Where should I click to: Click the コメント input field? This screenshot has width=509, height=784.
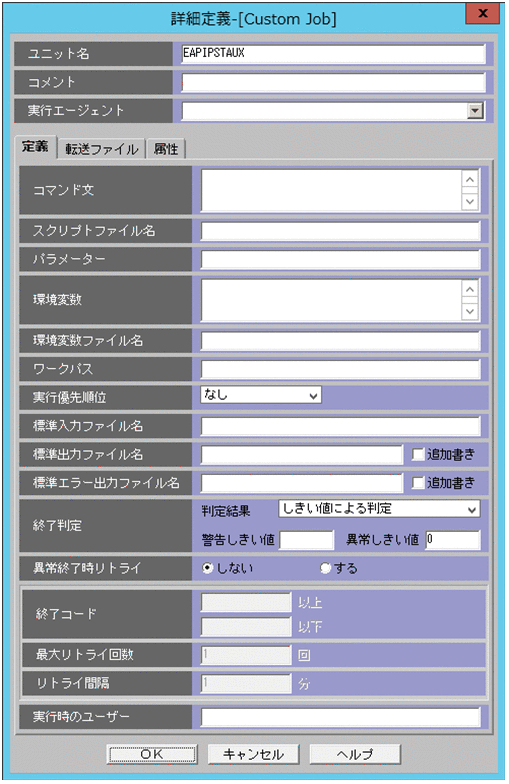(x=333, y=82)
